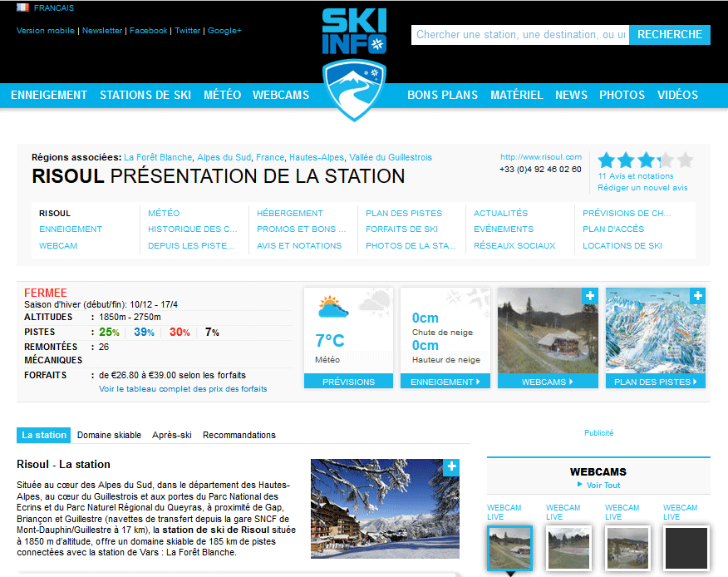Viewport: 728px width, 577px height.
Task: Click 11 Avis et notations link
Action: point(635,176)
